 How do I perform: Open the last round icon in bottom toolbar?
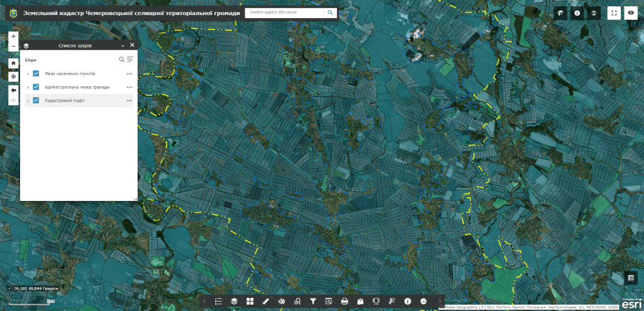click(x=423, y=301)
